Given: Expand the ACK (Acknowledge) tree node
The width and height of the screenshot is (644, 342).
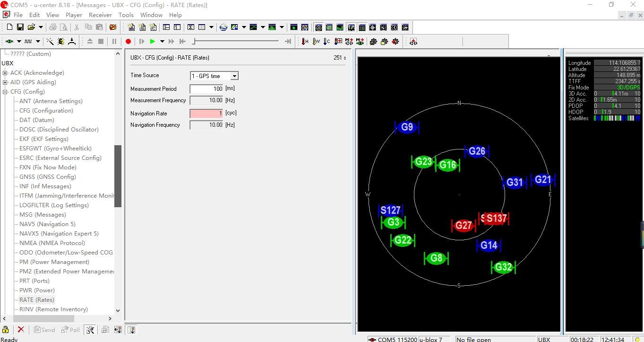Looking at the screenshot, I should (5, 73).
